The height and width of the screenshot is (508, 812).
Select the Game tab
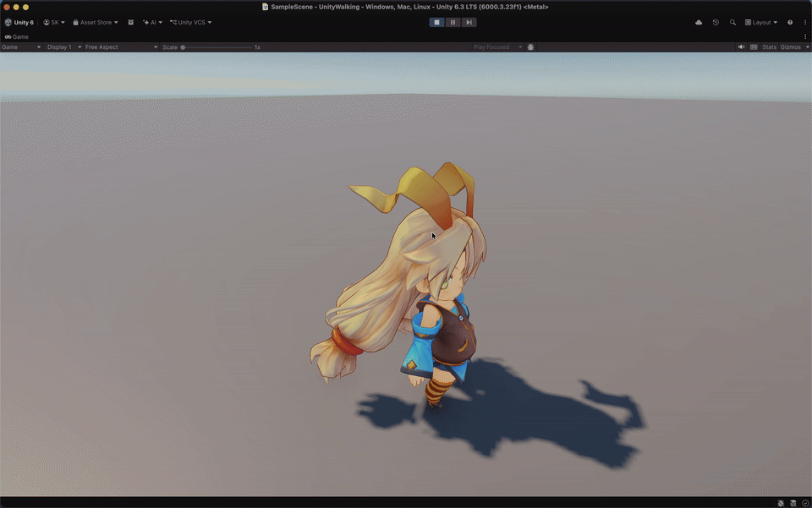click(x=17, y=36)
